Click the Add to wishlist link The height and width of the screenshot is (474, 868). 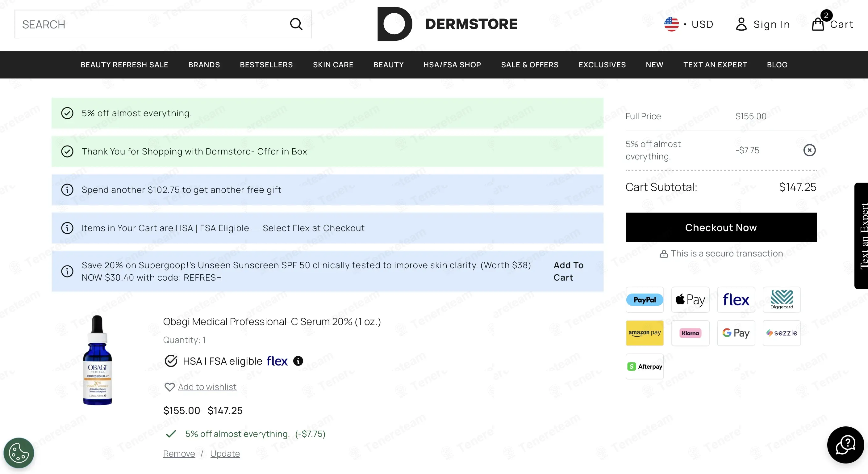(207, 387)
